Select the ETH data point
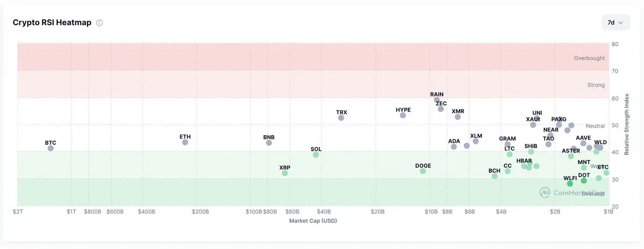The width and height of the screenshot is (644, 249). [185, 142]
